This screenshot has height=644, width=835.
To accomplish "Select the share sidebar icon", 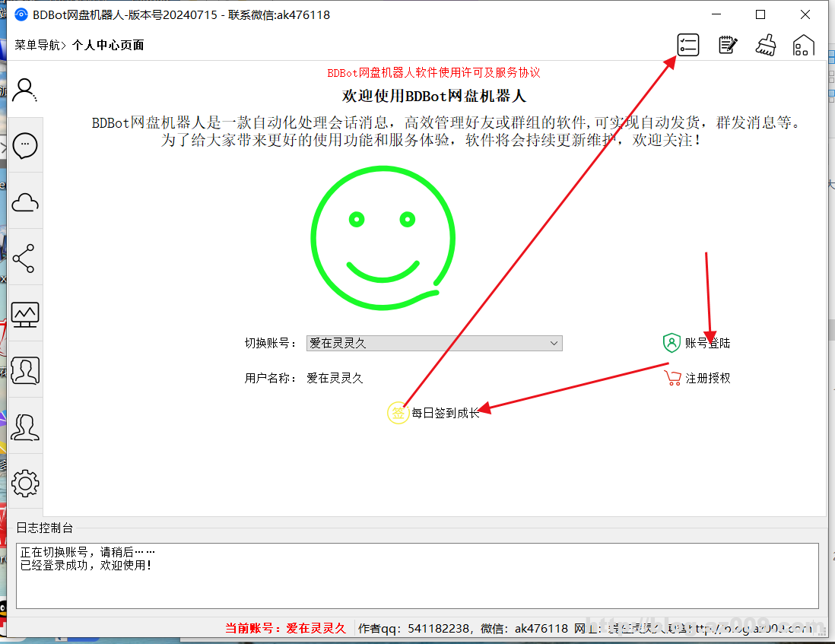I will pyautogui.click(x=25, y=259).
